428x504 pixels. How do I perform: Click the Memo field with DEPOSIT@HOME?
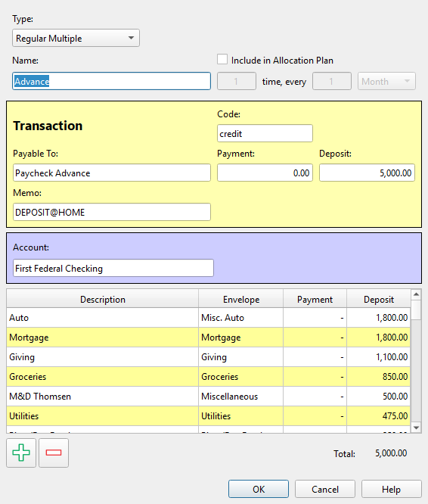point(112,212)
